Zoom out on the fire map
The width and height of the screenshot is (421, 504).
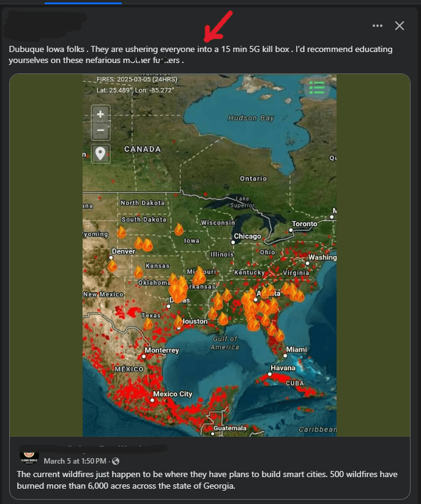click(x=100, y=130)
